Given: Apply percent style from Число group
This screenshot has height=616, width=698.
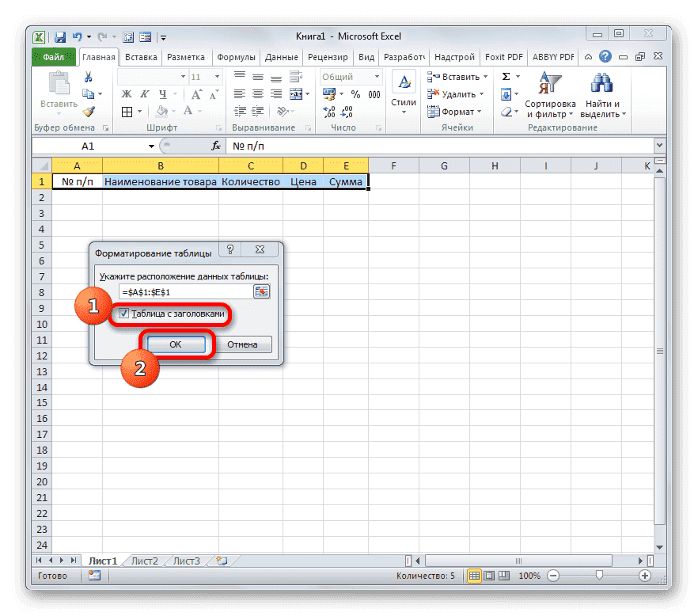Looking at the screenshot, I should click(356, 93).
